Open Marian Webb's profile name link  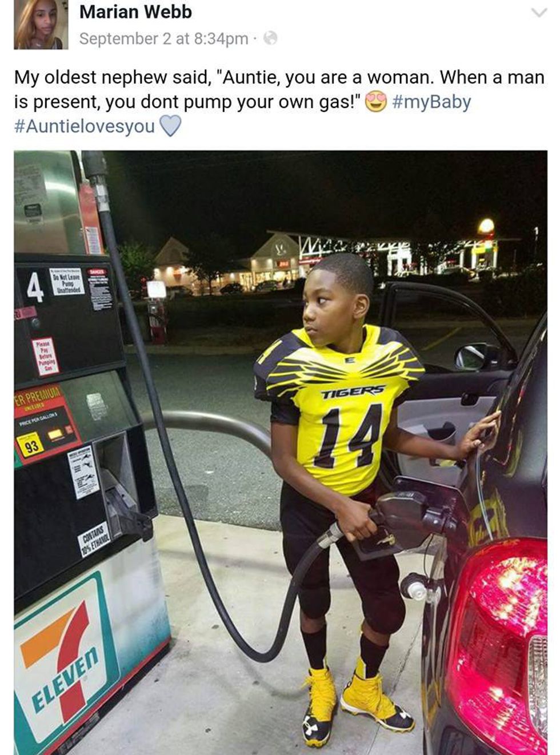pyautogui.click(x=135, y=12)
